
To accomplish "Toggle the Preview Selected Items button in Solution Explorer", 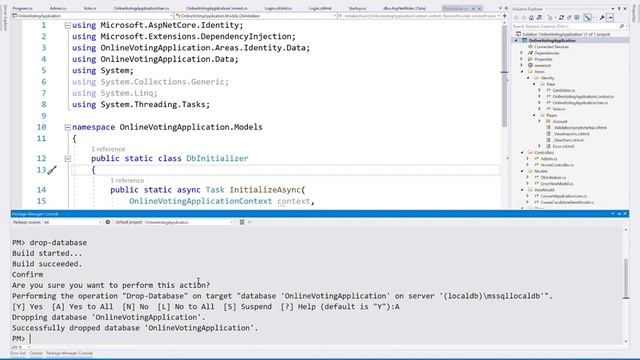I will point(610,18).
